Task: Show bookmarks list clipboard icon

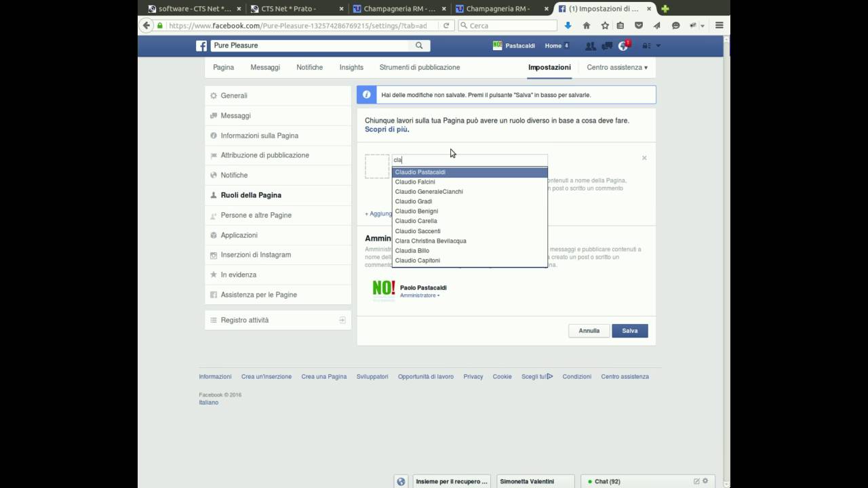Action: pyautogui.click(x=620, y=26)
